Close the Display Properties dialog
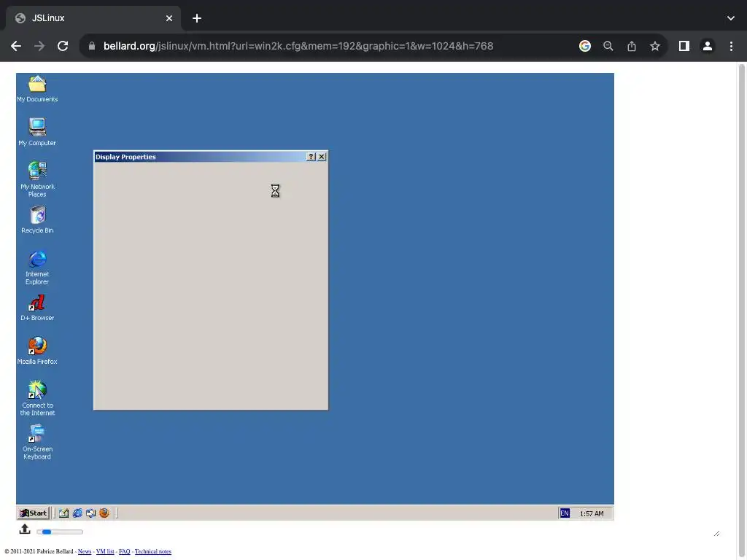This screenshot has width=747, height=560. coord(322,157)
